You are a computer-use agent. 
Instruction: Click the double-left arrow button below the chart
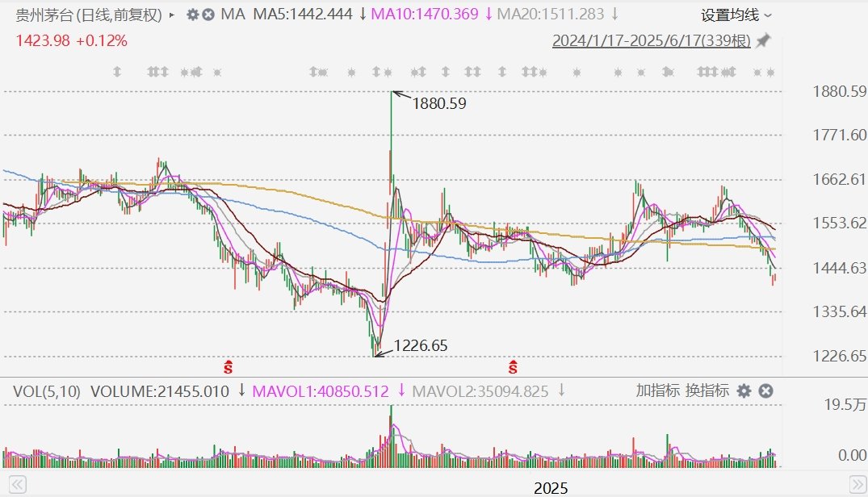tap(17, 485)
